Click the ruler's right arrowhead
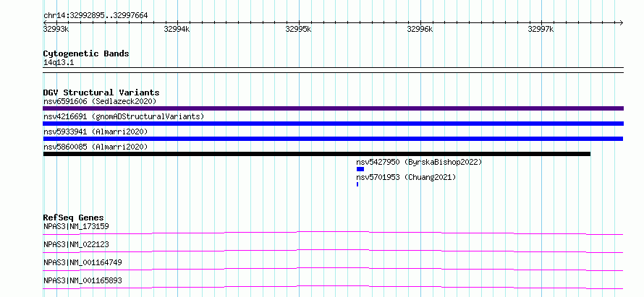The width and height of the screenshot is (644, 297). pyautogui.click(x=621, y=22)
